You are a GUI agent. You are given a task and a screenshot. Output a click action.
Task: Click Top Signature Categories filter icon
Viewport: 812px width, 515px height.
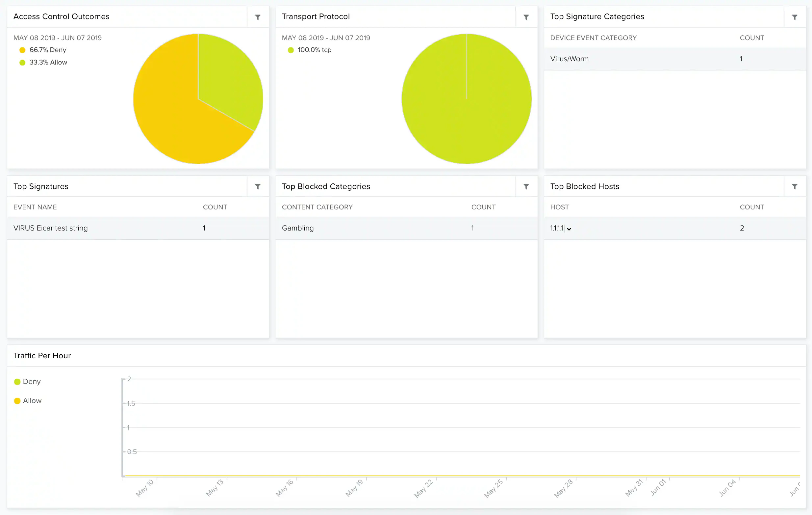795,17
